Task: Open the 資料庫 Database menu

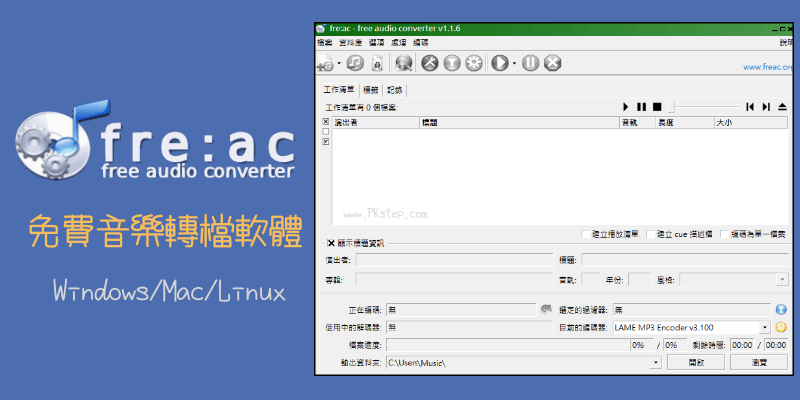Action: point(351,43)
